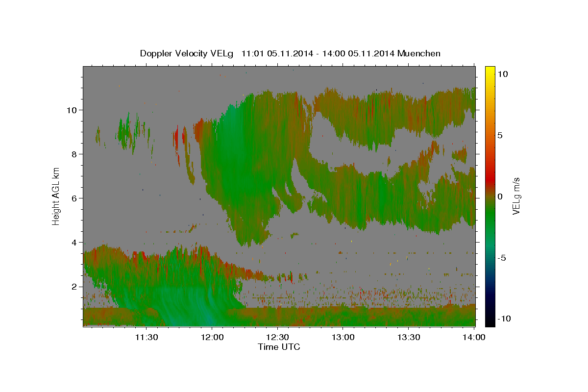The width and height of the screenshot is (588, 392).
Task: Click the 13:30 time tick label
Action: coord(409,337)
